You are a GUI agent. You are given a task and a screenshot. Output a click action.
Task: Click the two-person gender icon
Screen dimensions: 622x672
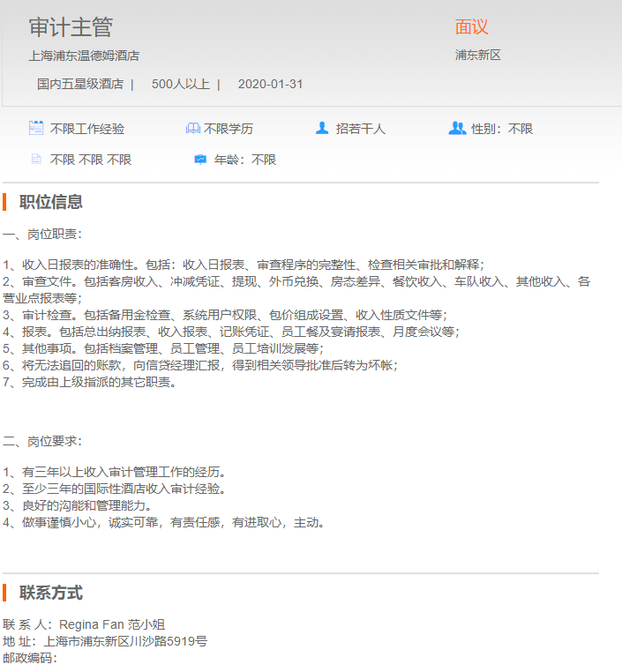(457, 128)
